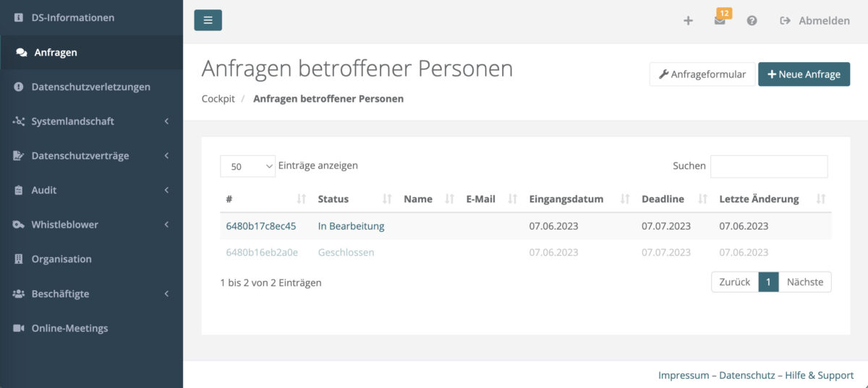
Task: Open request 6480b17c8ec45
Action: click(260, 226)
